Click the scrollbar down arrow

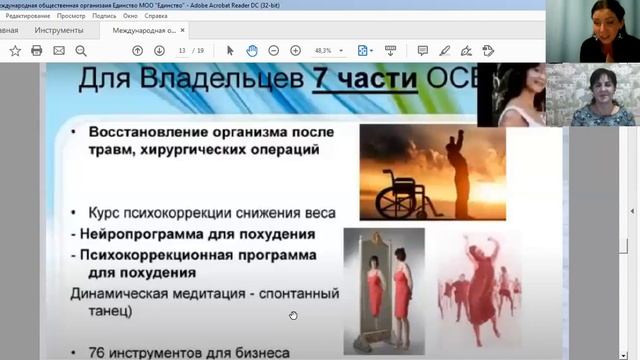tap(623, 356)
